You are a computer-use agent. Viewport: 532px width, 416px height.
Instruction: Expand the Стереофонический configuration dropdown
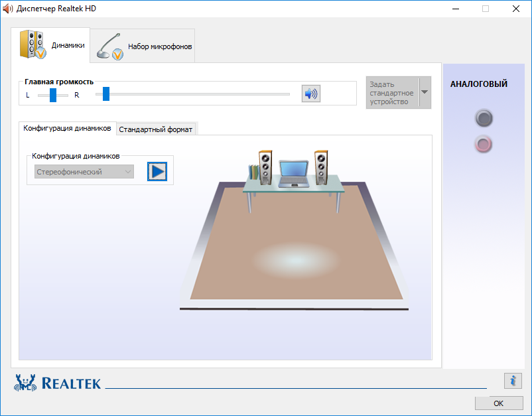tap(84, 172)
